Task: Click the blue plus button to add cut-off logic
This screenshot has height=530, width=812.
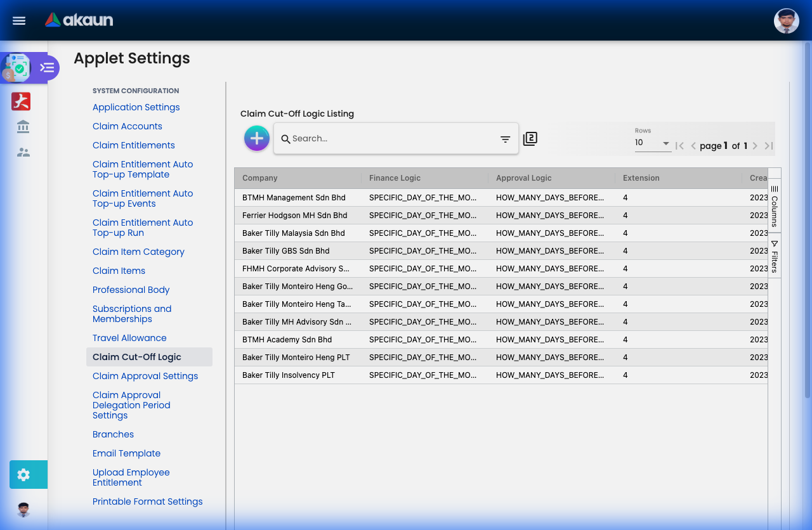Action: pos(256,138)
